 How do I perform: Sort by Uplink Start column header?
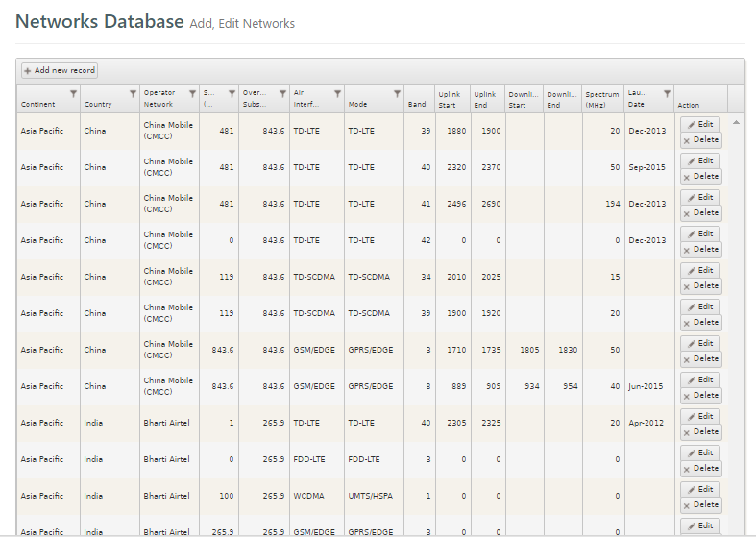(x=450, y=100)
